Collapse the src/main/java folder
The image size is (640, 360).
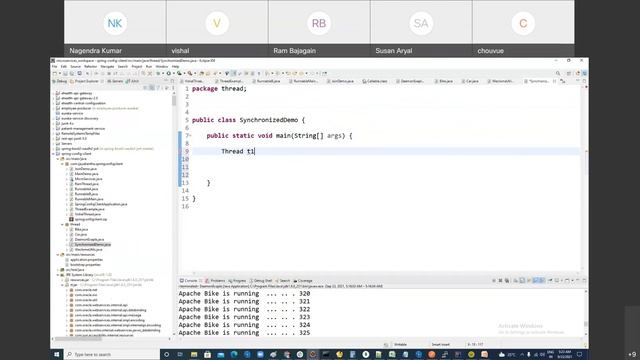[x=58, y=159]
